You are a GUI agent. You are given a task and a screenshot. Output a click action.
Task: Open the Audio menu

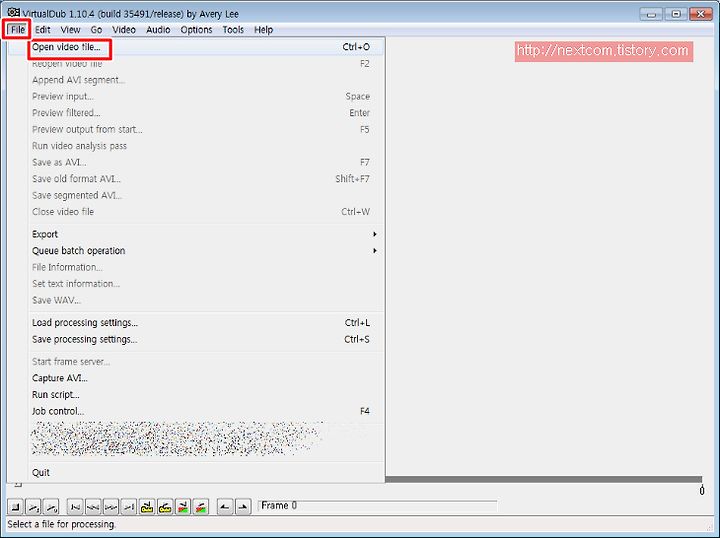click(158, 30)
